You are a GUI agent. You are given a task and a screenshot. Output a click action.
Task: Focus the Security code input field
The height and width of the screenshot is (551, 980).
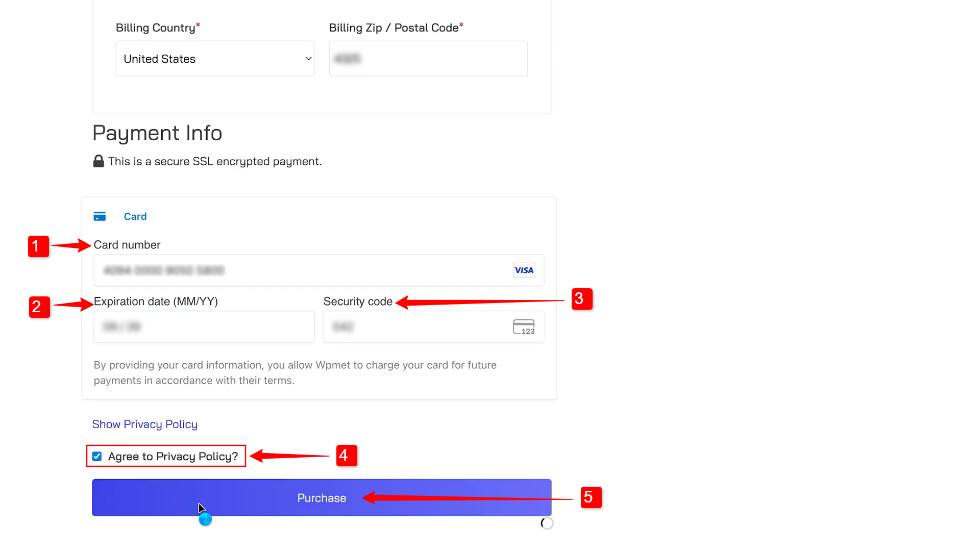click(433, 327)
